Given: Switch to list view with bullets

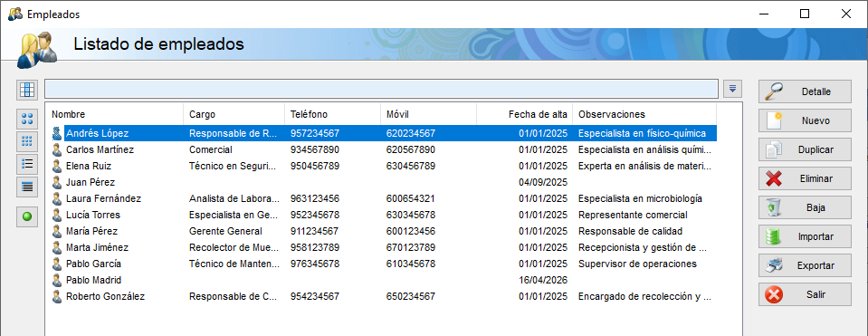Looking at the screenshot, I should [26, 164].
